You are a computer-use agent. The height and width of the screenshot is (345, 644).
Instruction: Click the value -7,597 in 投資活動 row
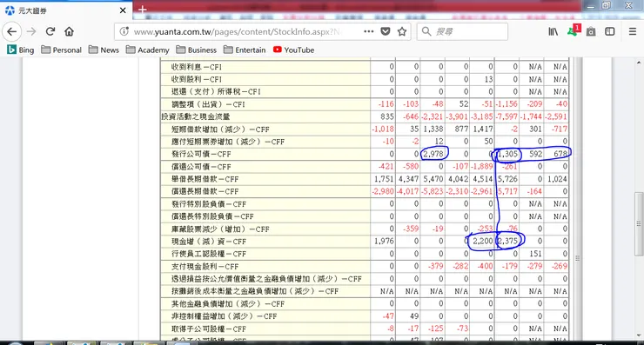coord(506,116)
